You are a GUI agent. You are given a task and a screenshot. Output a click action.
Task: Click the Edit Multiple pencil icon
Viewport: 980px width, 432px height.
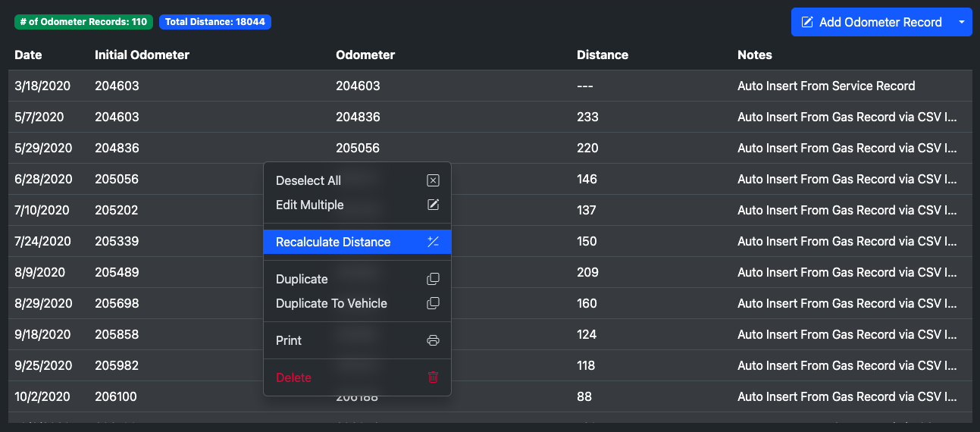click(433, 205)
